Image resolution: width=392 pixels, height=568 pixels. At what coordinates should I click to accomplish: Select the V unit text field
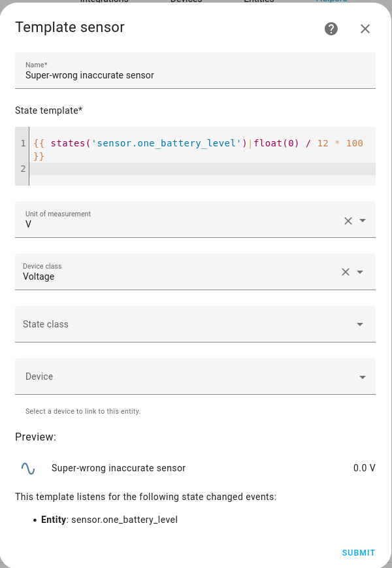tap(131, 224)
